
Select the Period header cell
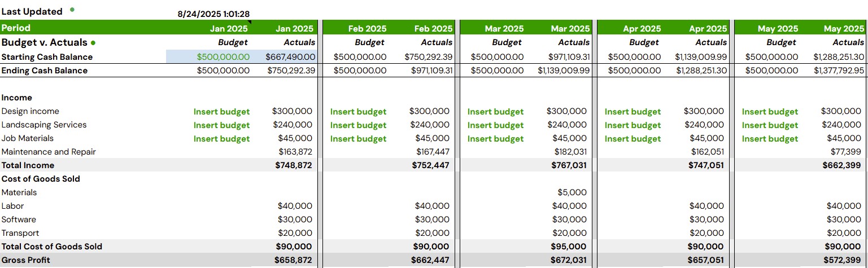16,28
